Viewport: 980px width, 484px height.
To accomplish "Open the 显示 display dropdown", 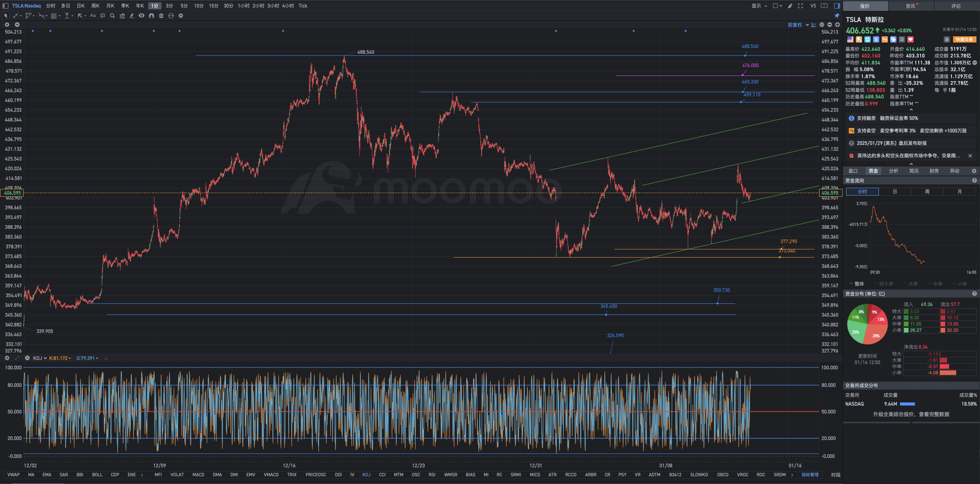I will 759,6.
